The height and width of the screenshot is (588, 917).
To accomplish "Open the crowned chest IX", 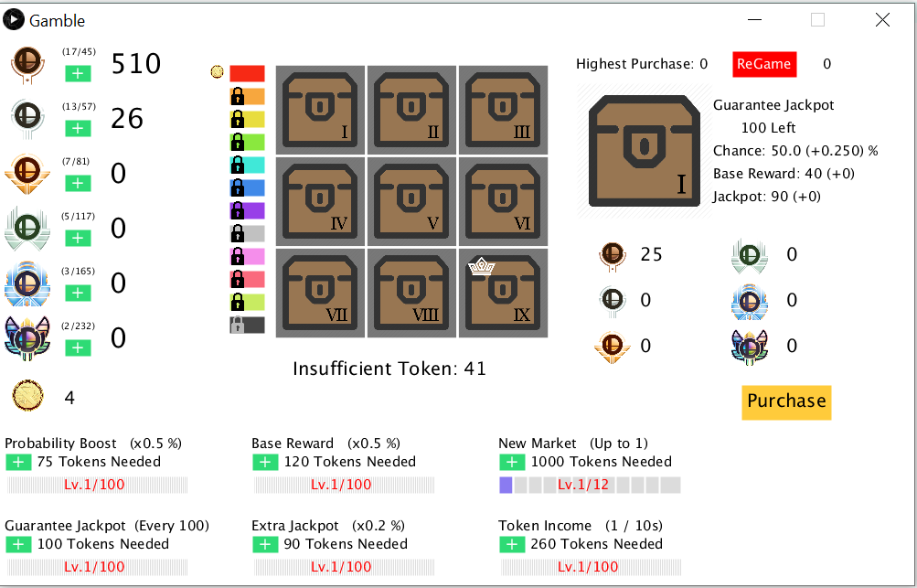I will [x=503, y=293].
